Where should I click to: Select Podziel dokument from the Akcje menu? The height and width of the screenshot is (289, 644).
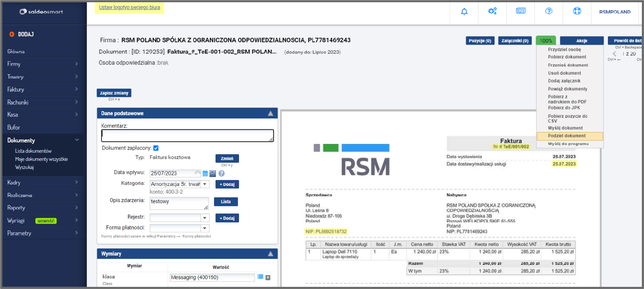[x=567, y=136]
